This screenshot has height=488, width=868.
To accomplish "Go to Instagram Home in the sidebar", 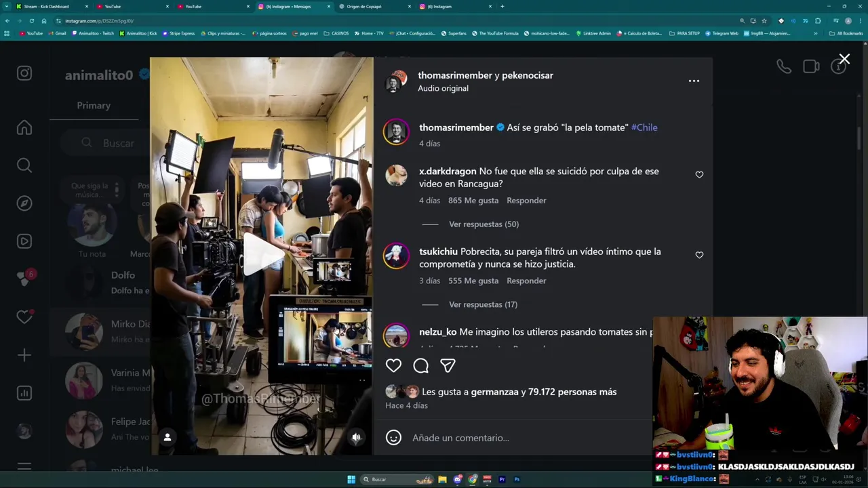I will pyautogui.click(x=24, y=127).
